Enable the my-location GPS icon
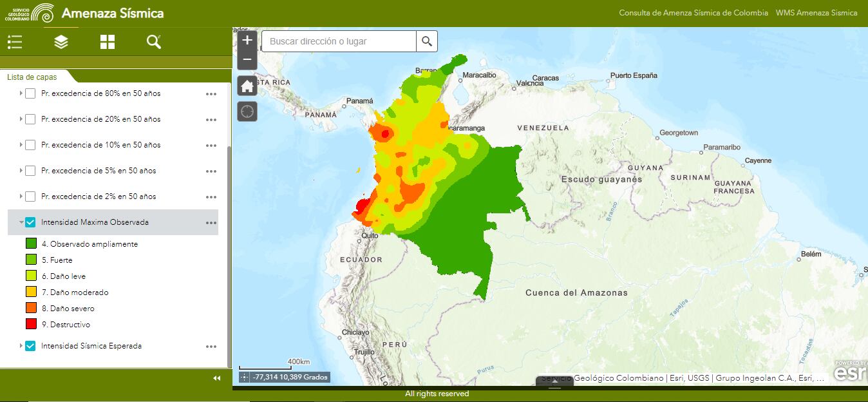The image size is (868, 402). [x=247, y=111]
